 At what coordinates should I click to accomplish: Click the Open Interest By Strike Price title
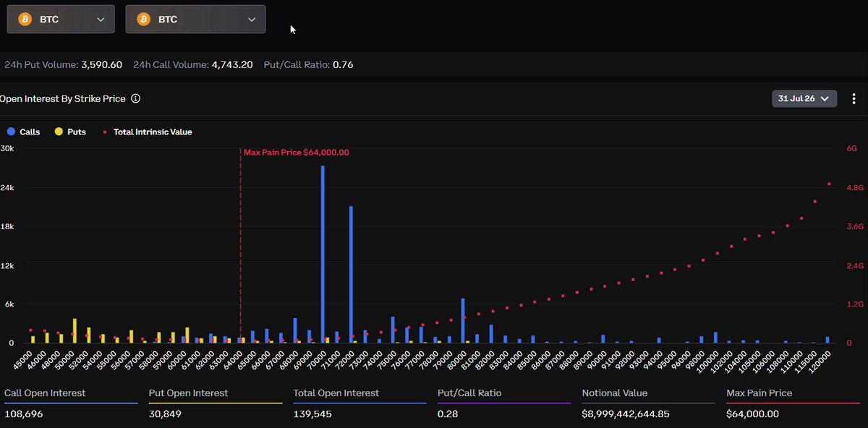click(63, 98)
